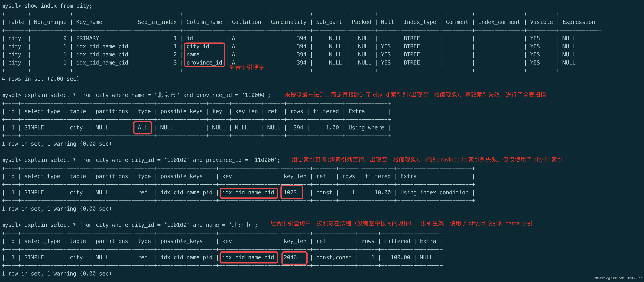Click the Non_unique column header

pos(50,22)
